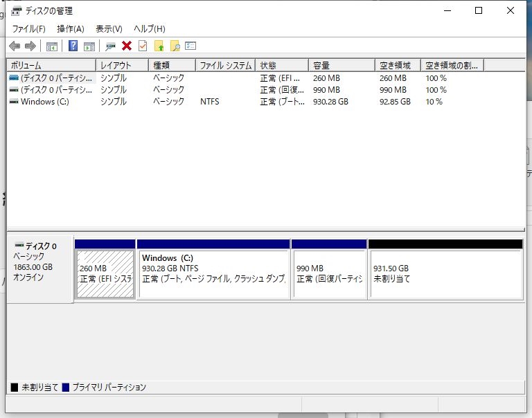The height and width of the screenshot is (418, 532).
Task: Click the blue プライマリ パーティション legend swatch
Action: pyautogui.click(x=66, y=387)
